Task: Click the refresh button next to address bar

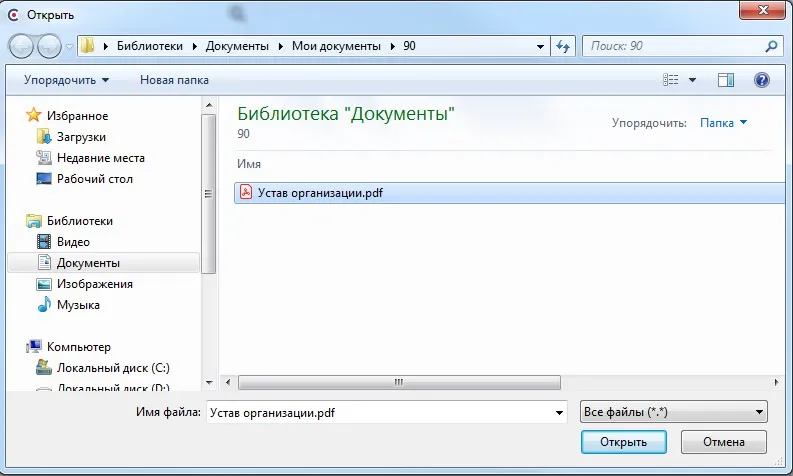Action: click(563, 47)
